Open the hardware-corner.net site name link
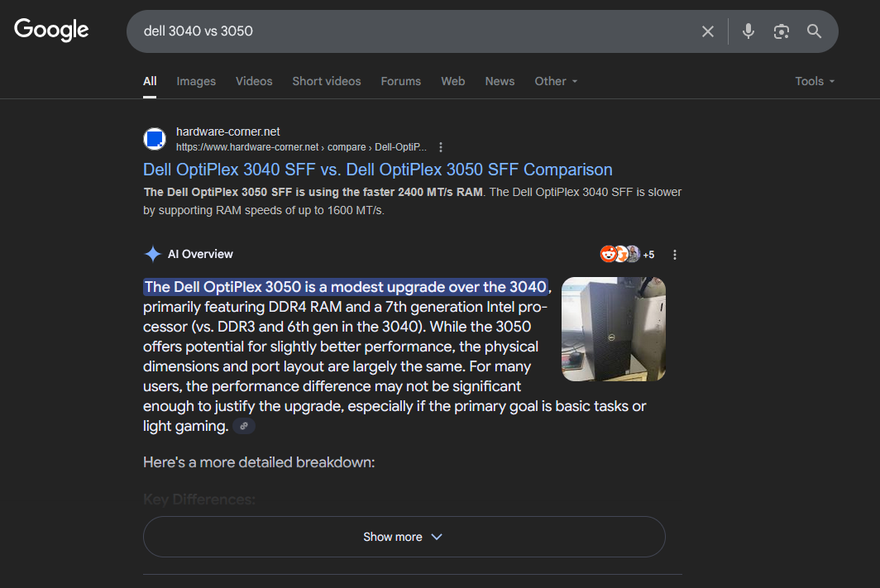Screen dimensions: 880x588 point(228,131)
